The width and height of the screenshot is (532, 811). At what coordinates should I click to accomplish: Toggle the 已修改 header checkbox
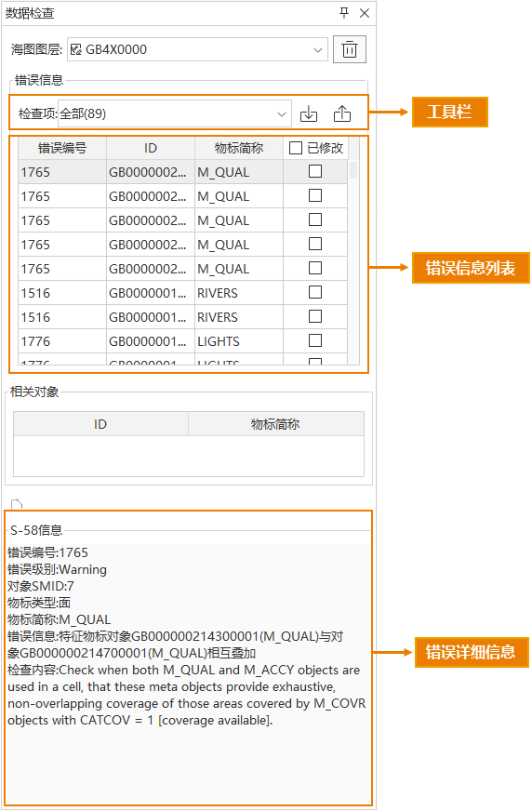(x=296, y=148)
